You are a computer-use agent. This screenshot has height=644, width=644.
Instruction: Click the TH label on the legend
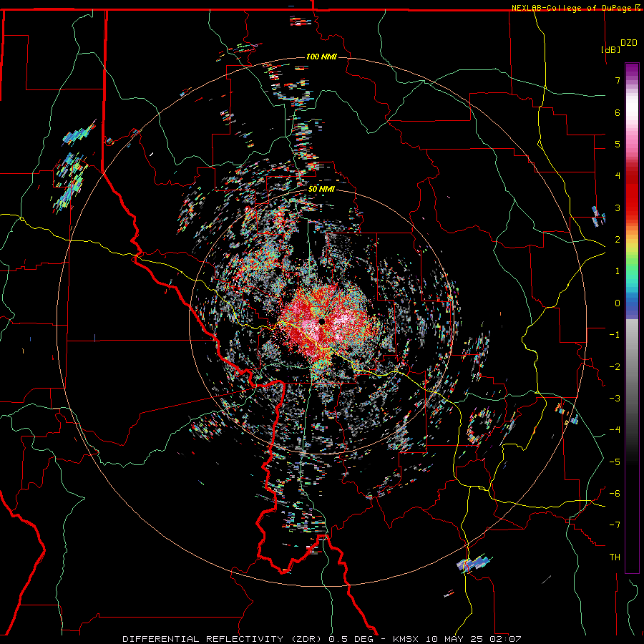coord(615,557)
